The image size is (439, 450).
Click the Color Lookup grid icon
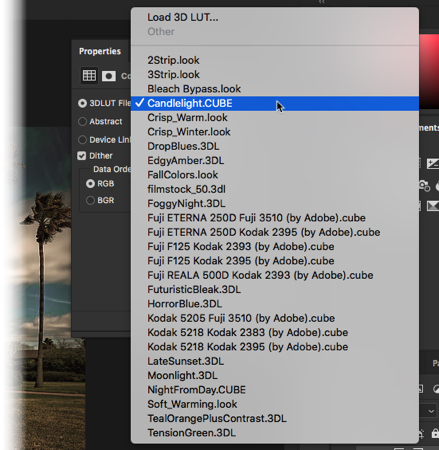[x=89, y=76]
